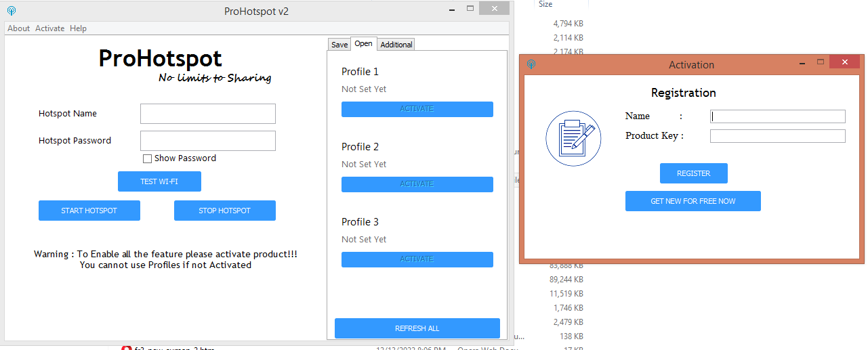Click the activation warning message text
The height and width of the screenshot is (350, 868).
coord(165,259)
